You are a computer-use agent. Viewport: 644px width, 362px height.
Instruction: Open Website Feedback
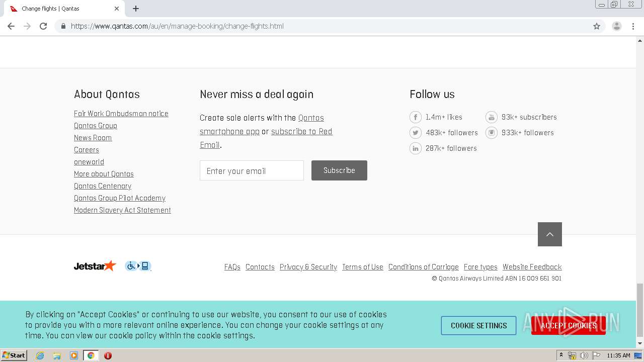coord(532,267)
